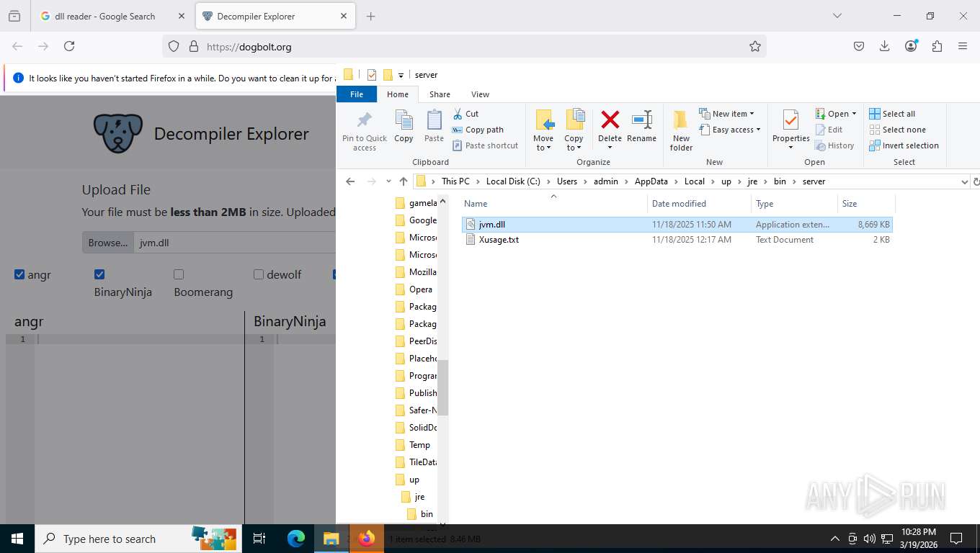
Task: Click Pin to Quick access icon
Action: pos(365,130)
